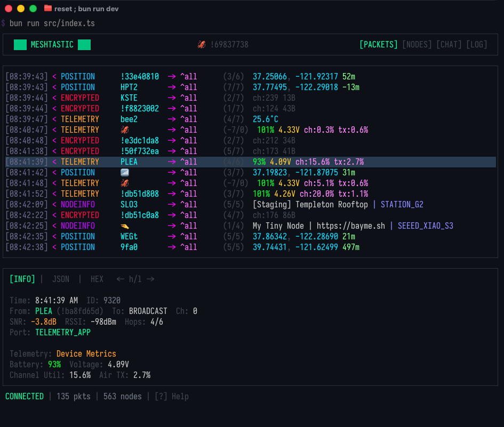Open the LOG tab
Screen dimensions: 504x427
[477, 44]
